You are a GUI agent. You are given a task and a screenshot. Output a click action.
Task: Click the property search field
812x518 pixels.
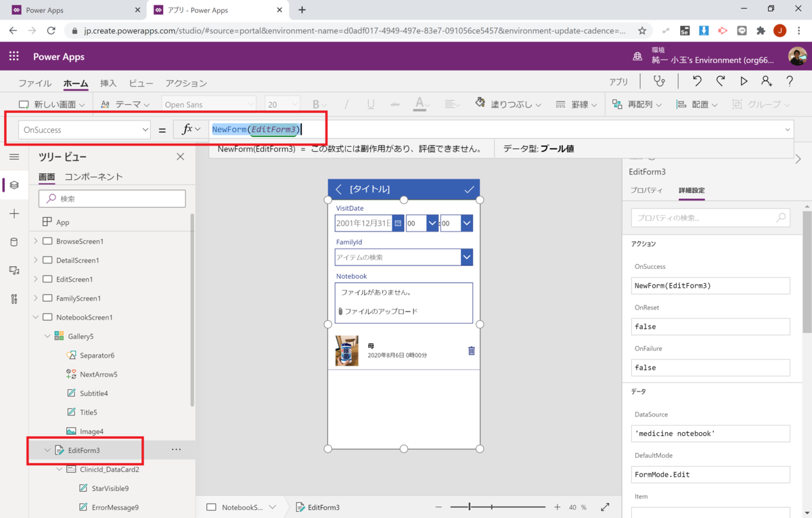click(710, 218)
